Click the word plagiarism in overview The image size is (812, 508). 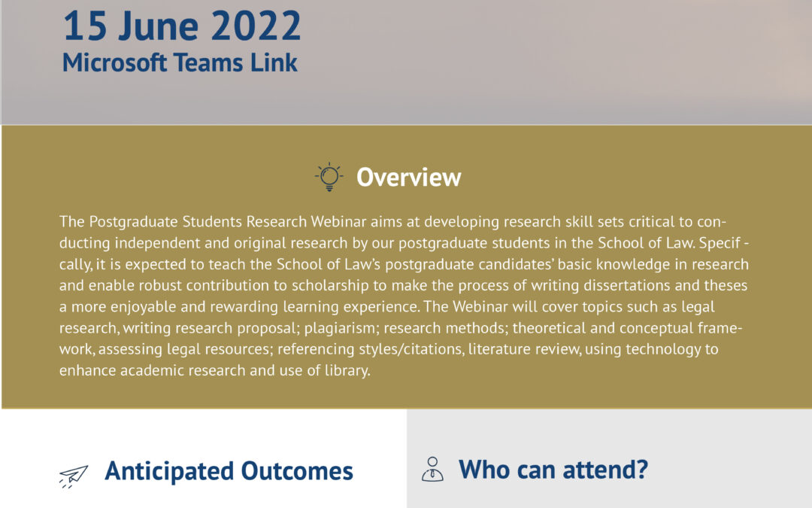(340, 328)
